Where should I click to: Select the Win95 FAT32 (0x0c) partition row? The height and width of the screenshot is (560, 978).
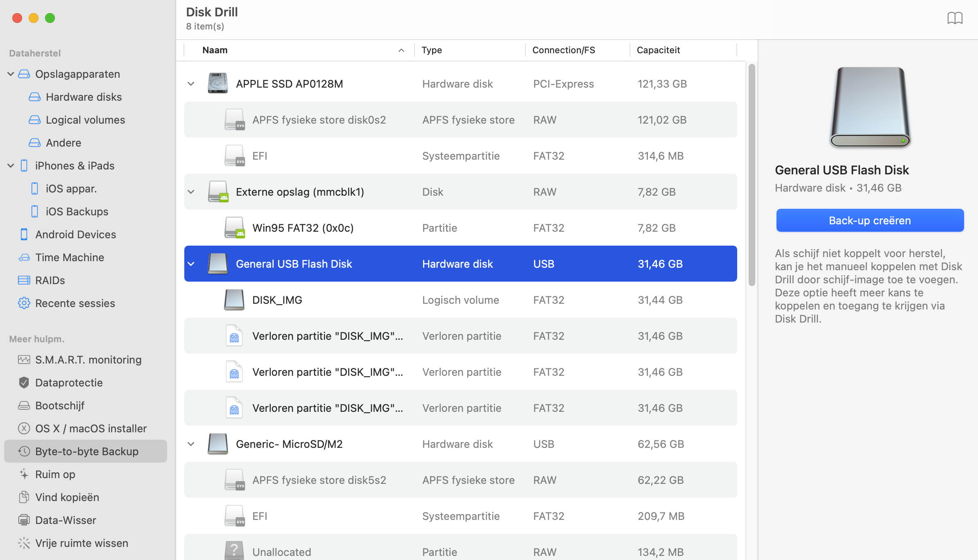pyautogui.click(x=460, y=228)
